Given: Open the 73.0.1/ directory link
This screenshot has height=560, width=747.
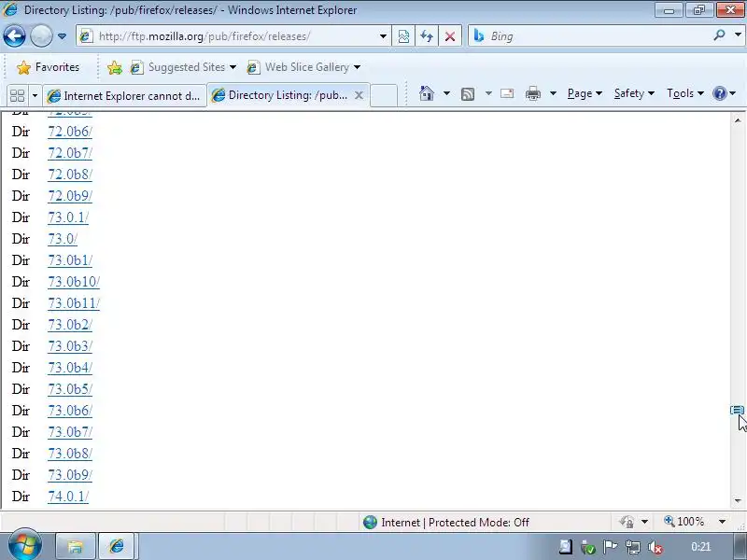Looking at the screenshot, I should 68,217.
